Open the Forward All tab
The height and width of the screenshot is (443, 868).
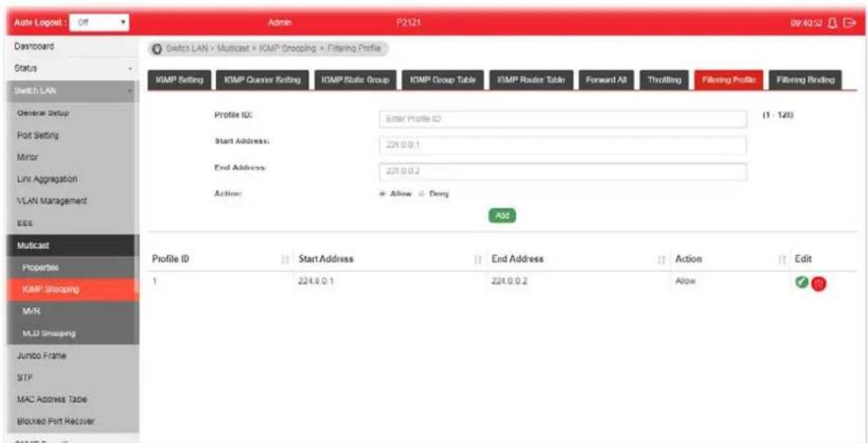coord(606,80)
